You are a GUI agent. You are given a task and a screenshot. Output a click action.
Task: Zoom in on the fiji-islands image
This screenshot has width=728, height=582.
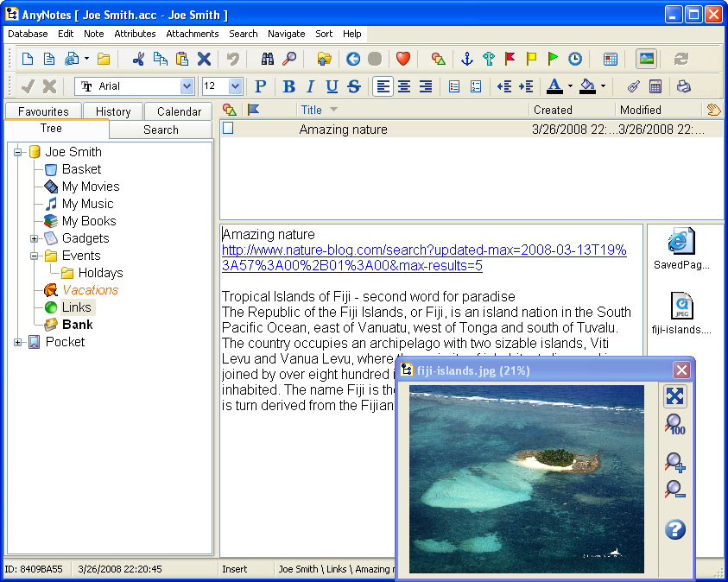point(675,463)
